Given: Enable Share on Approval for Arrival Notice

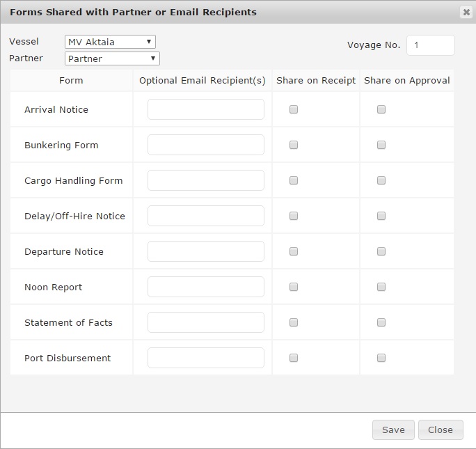Looking at the screenshot, I should pyautogui.click(x=381, y=109).
